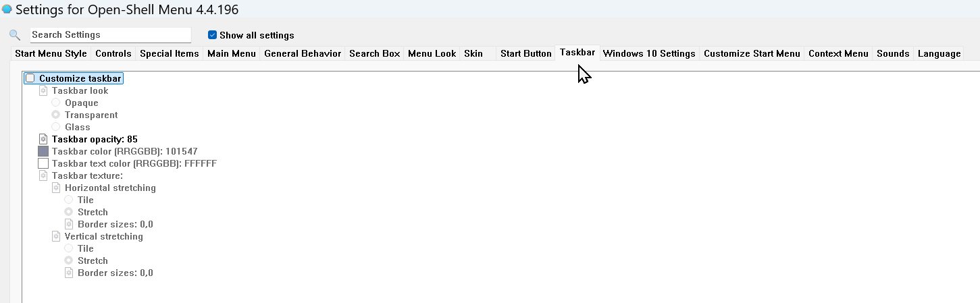Open the Context Menu tab
Screen dimensions: 980x303
click(x=838, y=53)
